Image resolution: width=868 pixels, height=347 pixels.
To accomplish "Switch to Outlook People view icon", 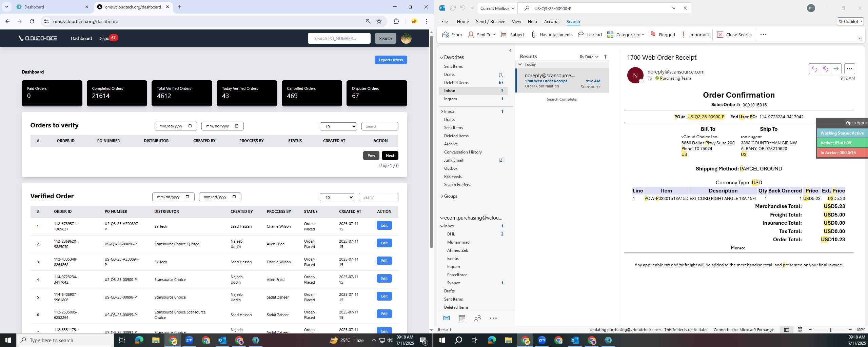I will [477, 318].
